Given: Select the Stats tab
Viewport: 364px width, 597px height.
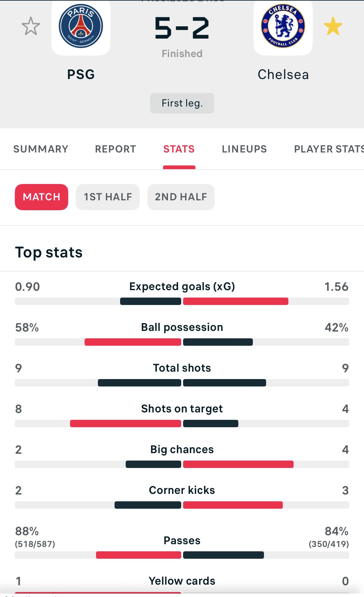Looking at the screenshot, I should pyautogui.click(x=179, y=149).
